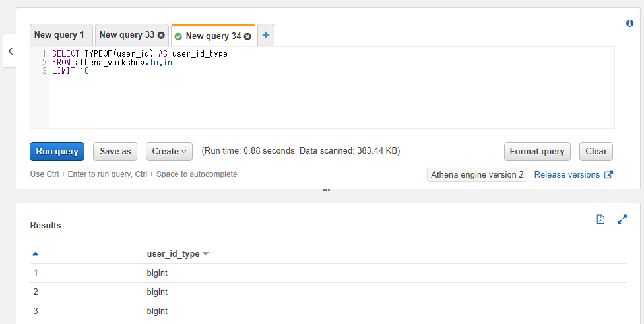
Task: Close the New query 33 tab
Action: pyautogui.click(x=161, y=36)
